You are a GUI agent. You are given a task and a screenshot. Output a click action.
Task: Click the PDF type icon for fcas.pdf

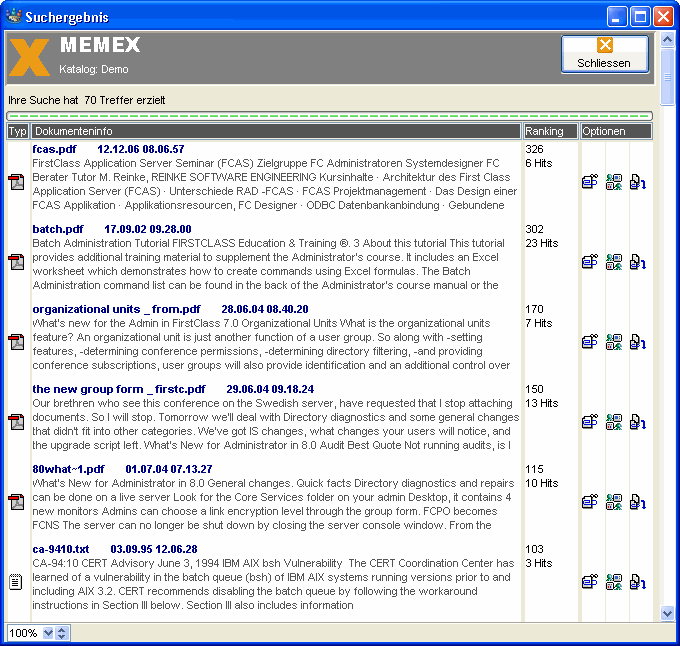click(x=16, y=182)
